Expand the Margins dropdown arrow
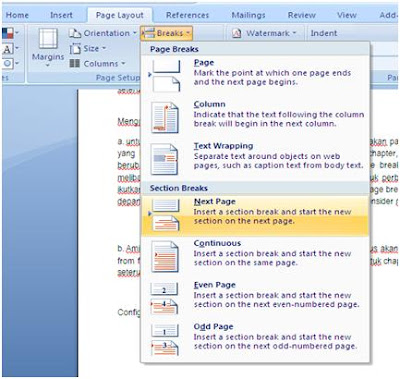The width and height of the screenshot is (400, 379). 48,65
